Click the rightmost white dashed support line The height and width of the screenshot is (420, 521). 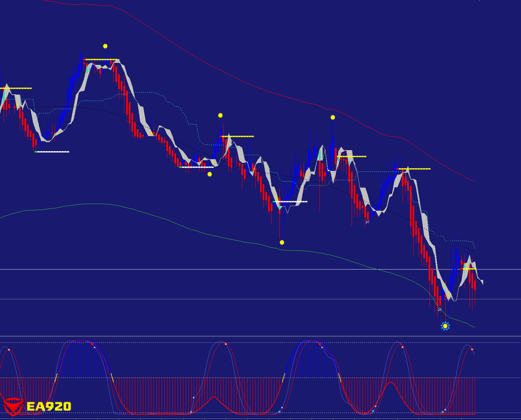click(290, 202)
